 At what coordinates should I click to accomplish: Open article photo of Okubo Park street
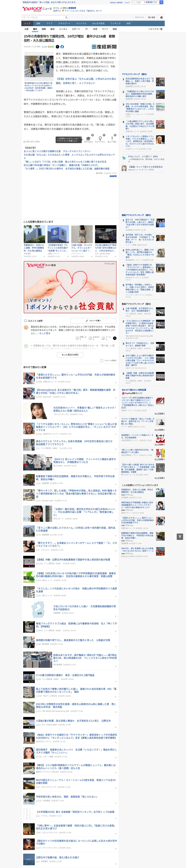pyautogui.click(x=39, y=67)
